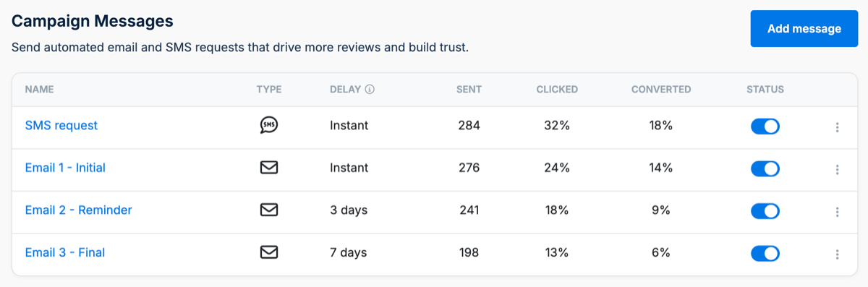Click the Delay column info icon
The width and height of the screenshot is (868, 287).
point(370,90)
